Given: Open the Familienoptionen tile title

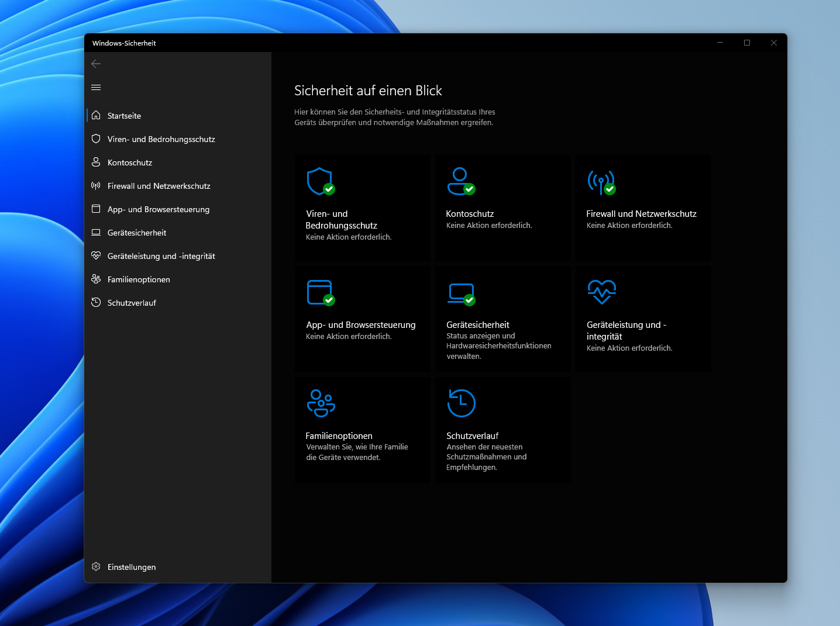Looking at the screenshot, I should (339, 436).
